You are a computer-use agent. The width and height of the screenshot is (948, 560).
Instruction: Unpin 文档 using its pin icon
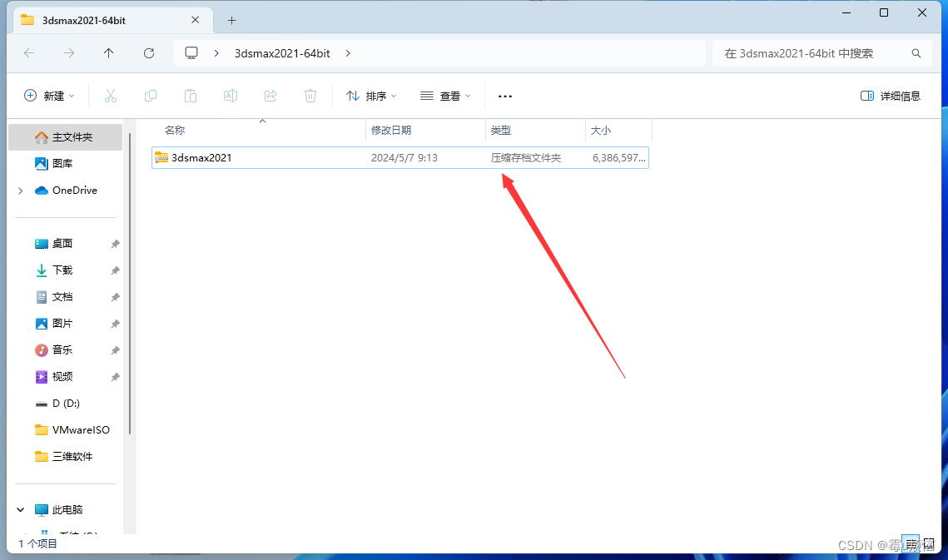(x=115, y=297)
